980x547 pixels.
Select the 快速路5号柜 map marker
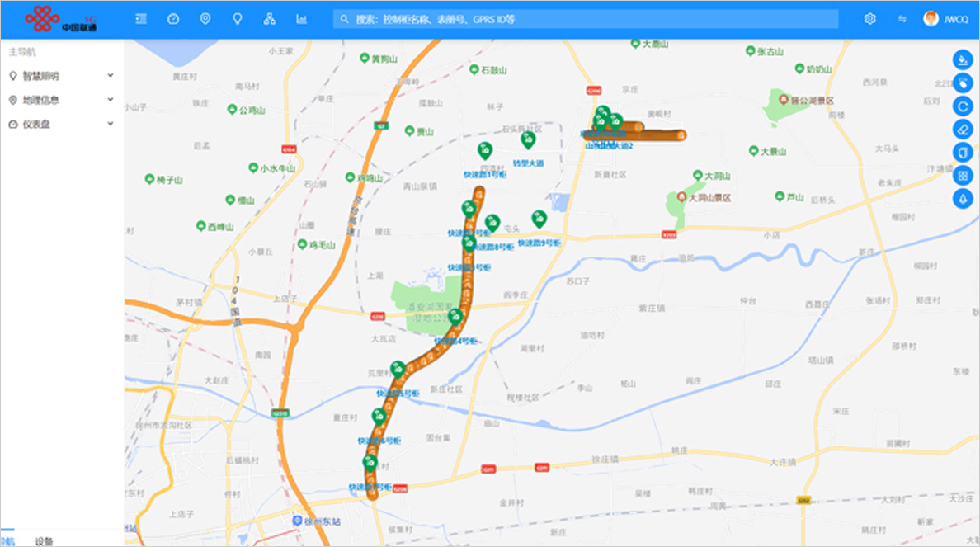click(398, 369)
